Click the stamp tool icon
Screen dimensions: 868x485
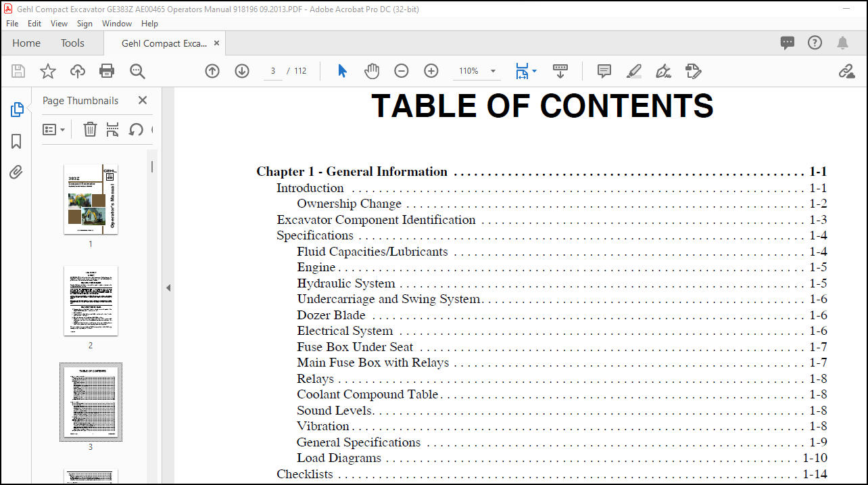693,71
